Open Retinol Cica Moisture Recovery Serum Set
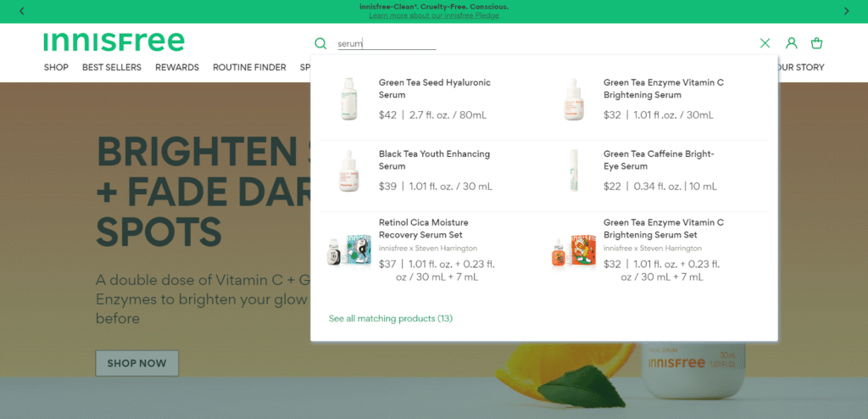The height and width of the screenshot is (419, 868). pyautogui.click(x=424, y=228)
